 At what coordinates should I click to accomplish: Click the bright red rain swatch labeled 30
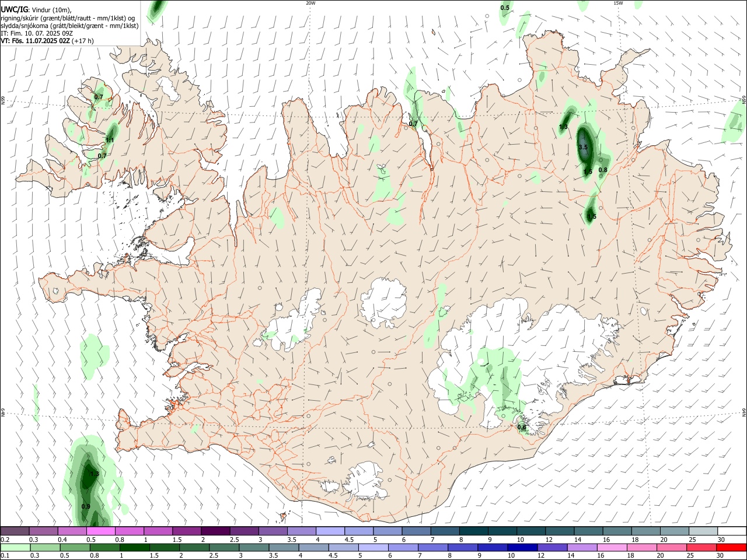point(731,547)
